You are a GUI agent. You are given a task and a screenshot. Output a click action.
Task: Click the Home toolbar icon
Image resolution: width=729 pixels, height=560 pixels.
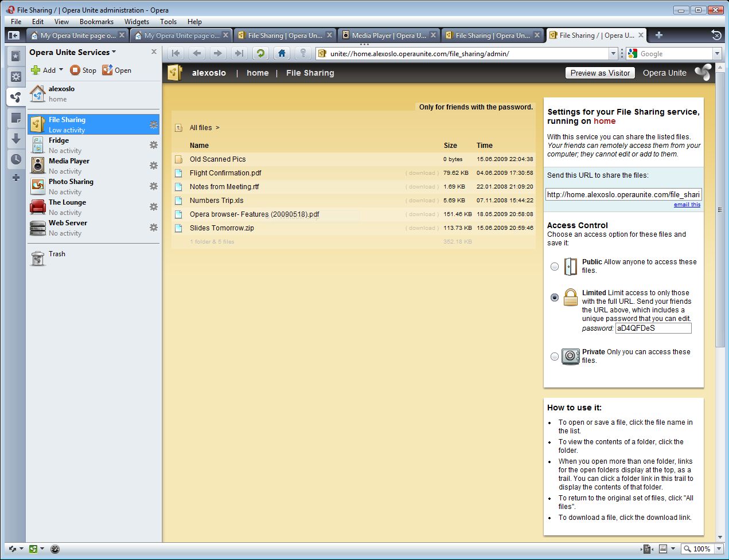(282, 53)
